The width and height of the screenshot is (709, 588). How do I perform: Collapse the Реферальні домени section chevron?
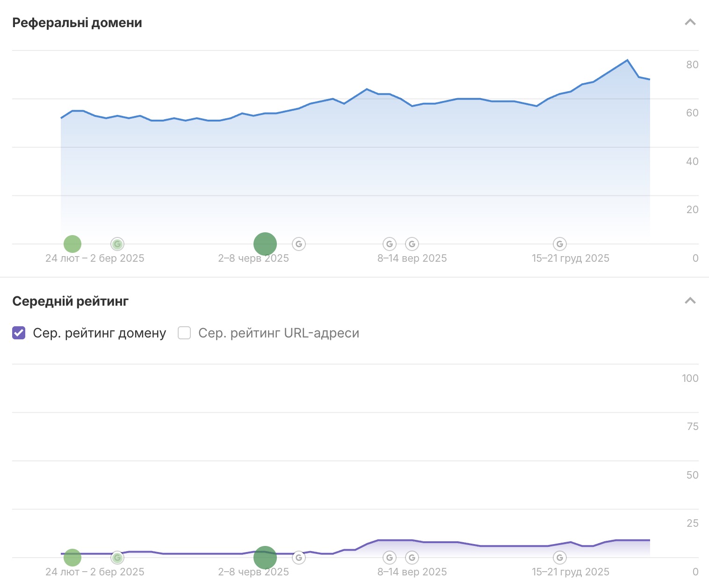[x=690, y=22]
